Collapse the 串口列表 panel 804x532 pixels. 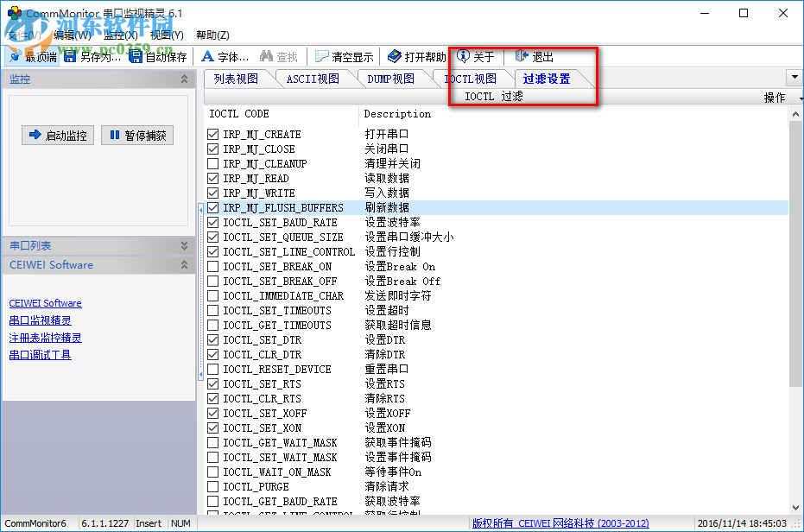point(183,245)
